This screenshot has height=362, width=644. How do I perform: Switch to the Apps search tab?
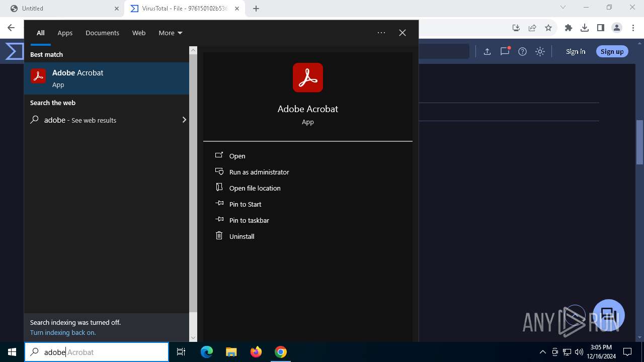(65, 33)
